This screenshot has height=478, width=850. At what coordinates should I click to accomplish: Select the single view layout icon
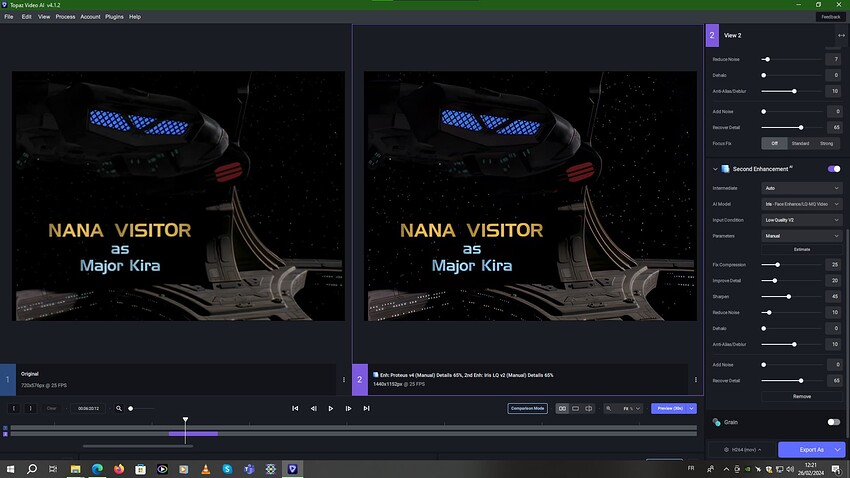point(575,408)
